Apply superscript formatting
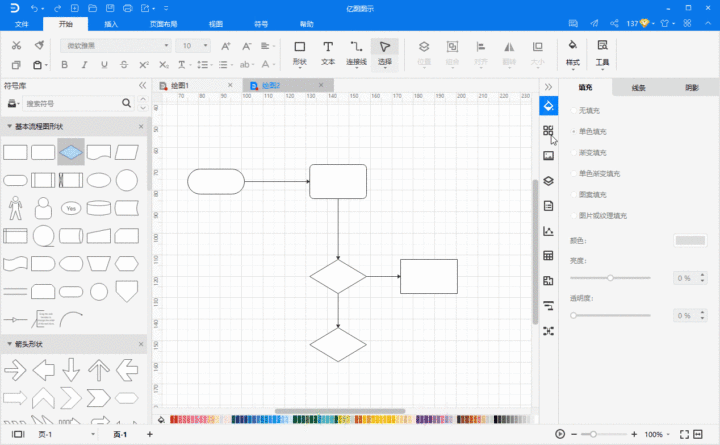 (x=144, y=65)
